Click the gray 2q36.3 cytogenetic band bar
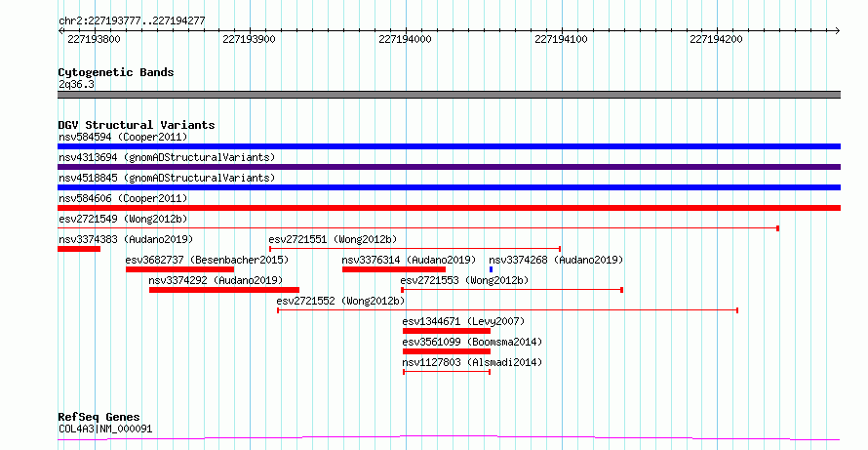The height and width of the screenshot is (450, 868). 449,95
